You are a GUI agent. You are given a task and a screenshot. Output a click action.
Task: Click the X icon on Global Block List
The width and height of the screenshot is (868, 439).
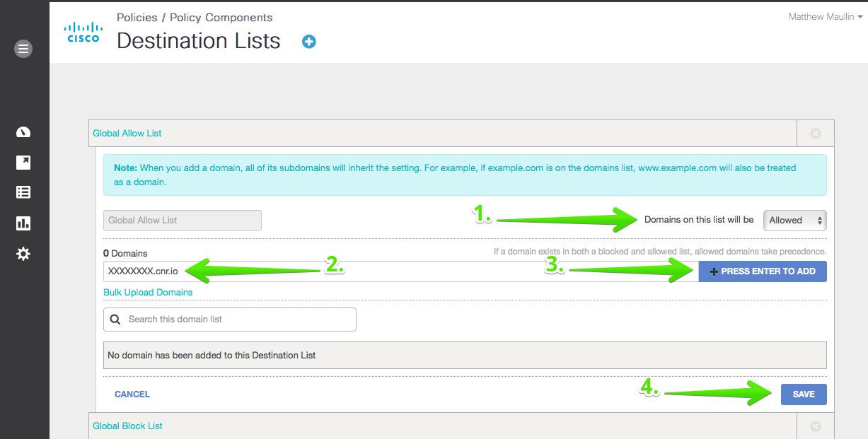click(815, 426)
